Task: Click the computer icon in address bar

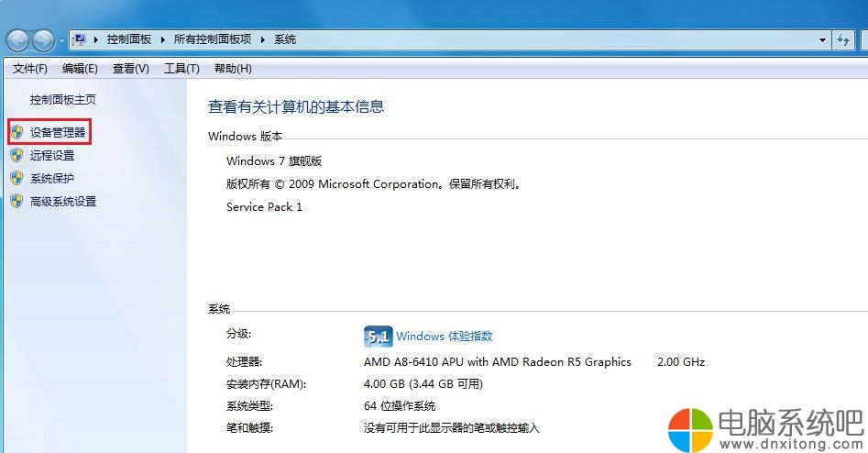Action: click(79, 39)
